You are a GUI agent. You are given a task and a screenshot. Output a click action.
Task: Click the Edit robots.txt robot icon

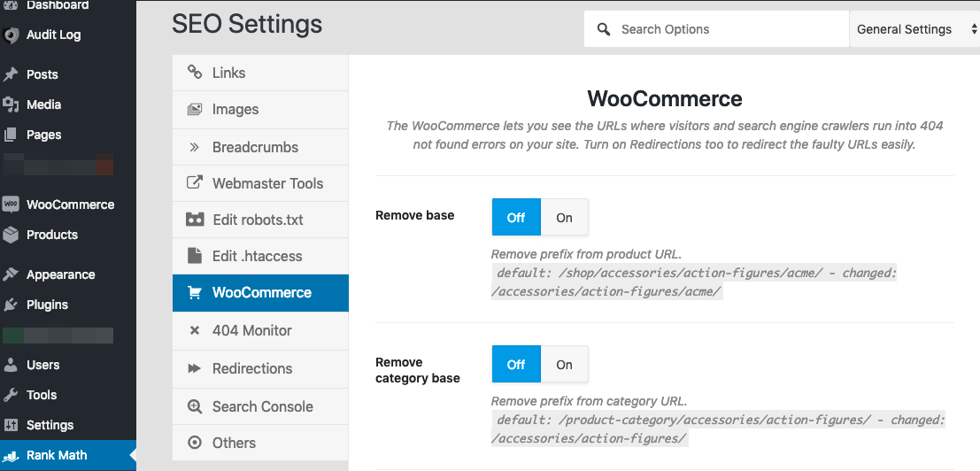195,220
